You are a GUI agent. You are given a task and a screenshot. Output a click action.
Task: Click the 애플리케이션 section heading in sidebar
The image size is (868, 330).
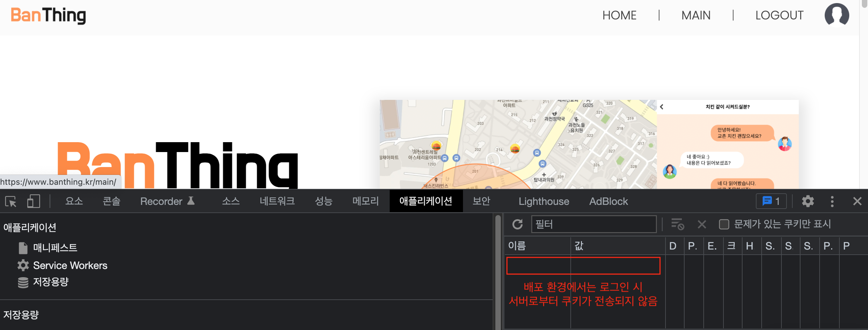click(x=30, y=227)
